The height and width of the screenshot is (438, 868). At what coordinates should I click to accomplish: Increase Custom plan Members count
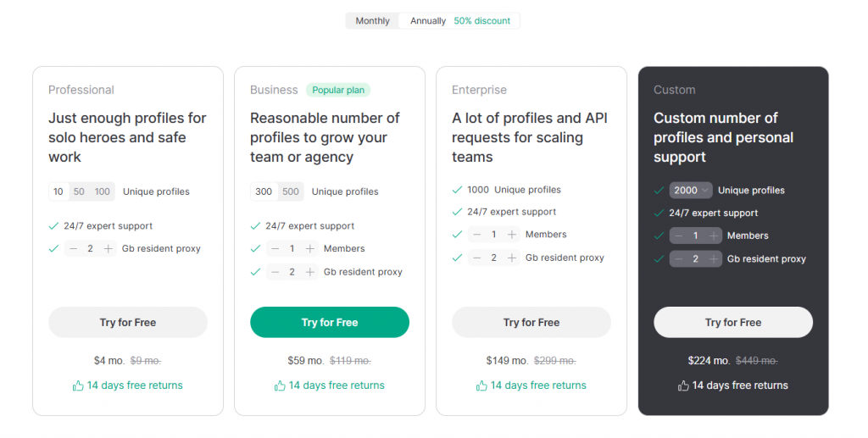(714, 236)
